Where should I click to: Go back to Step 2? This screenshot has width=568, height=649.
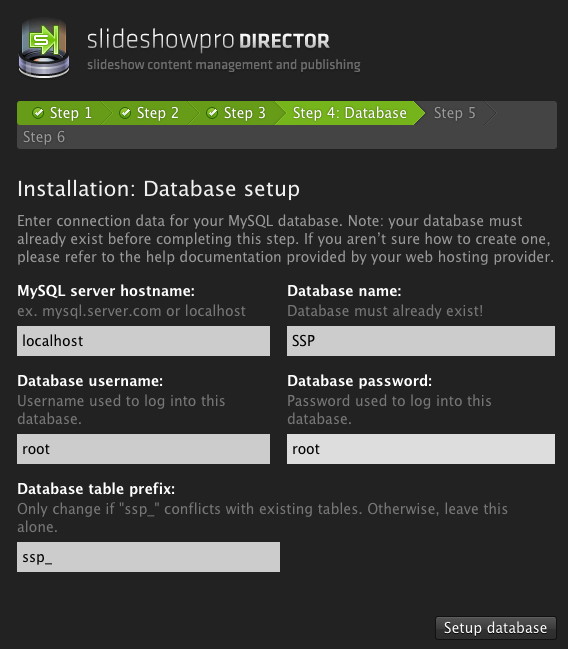click(x=150, y=113)
